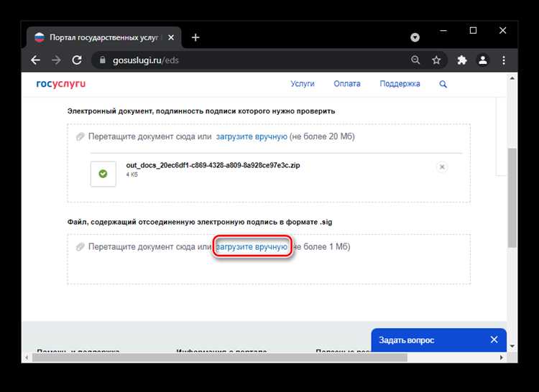Reload the gosuslugi page
Screen dimensions: 539x392
click(77, 60)
